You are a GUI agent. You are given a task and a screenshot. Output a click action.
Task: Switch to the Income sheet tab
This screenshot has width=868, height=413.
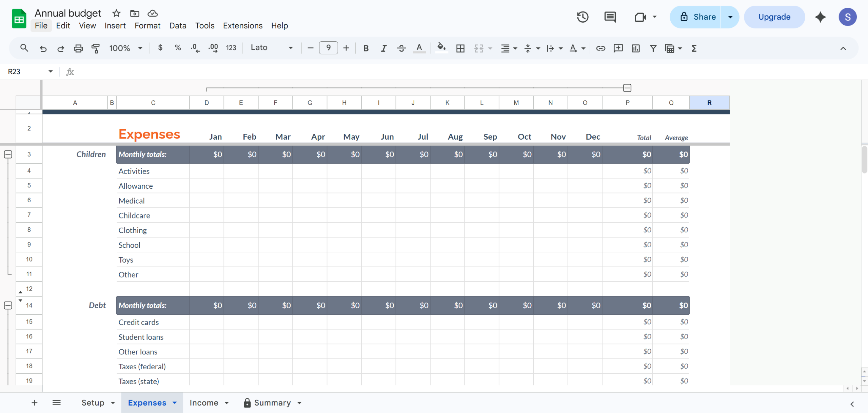coord(204,402)
